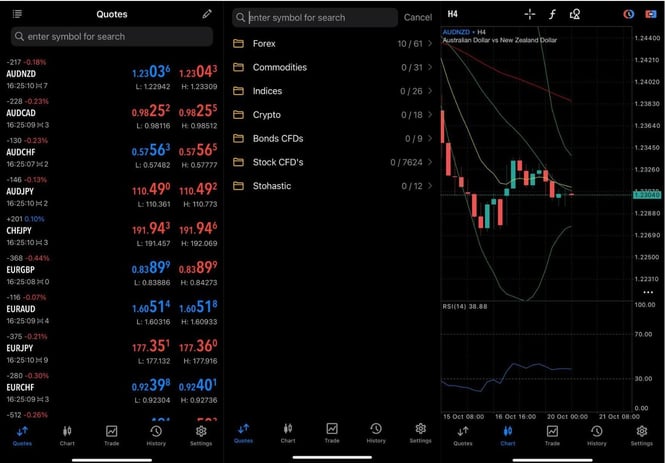Open Chart tab in the search panel
The width and height of the screenshot is (665, 463).
tap(288, 433)
